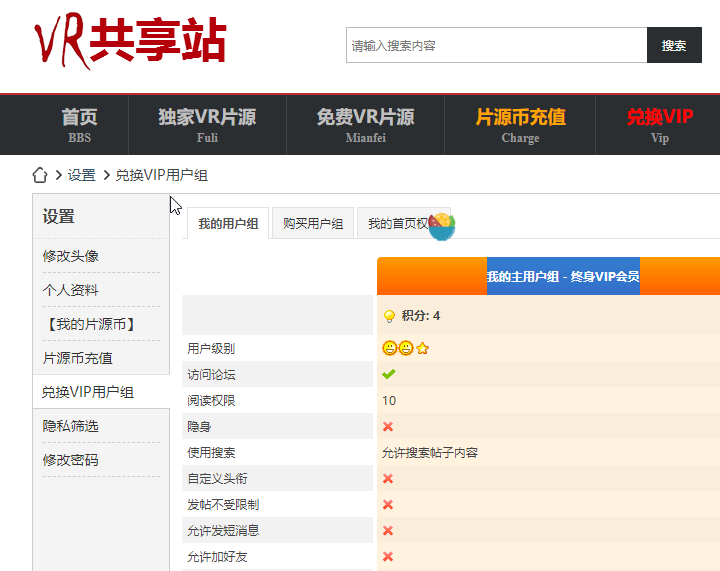Switch to 我的首页权 tab
720x571 pixels.
click(398, 224)
